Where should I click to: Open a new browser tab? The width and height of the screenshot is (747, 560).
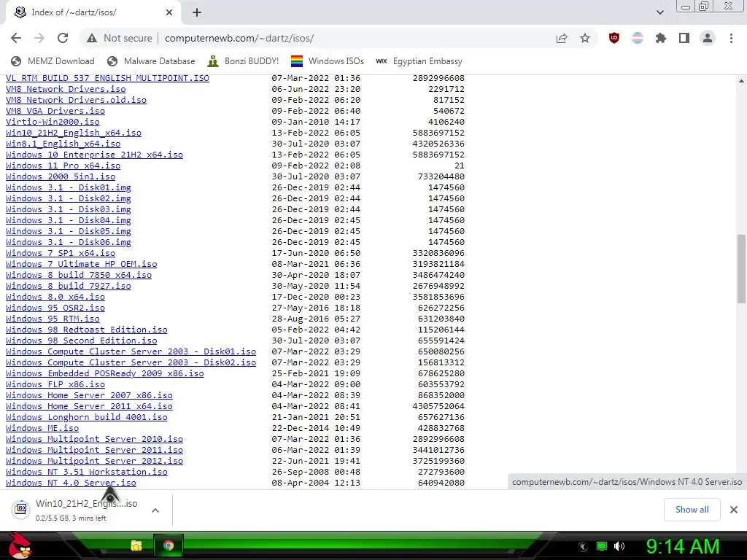click(x=197, y=12)
